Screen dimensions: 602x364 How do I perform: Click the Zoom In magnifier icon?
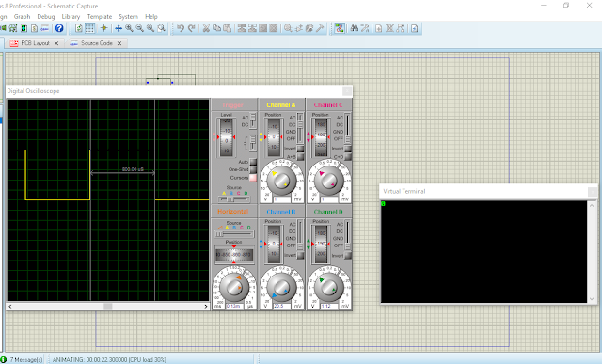click(129, 28)
